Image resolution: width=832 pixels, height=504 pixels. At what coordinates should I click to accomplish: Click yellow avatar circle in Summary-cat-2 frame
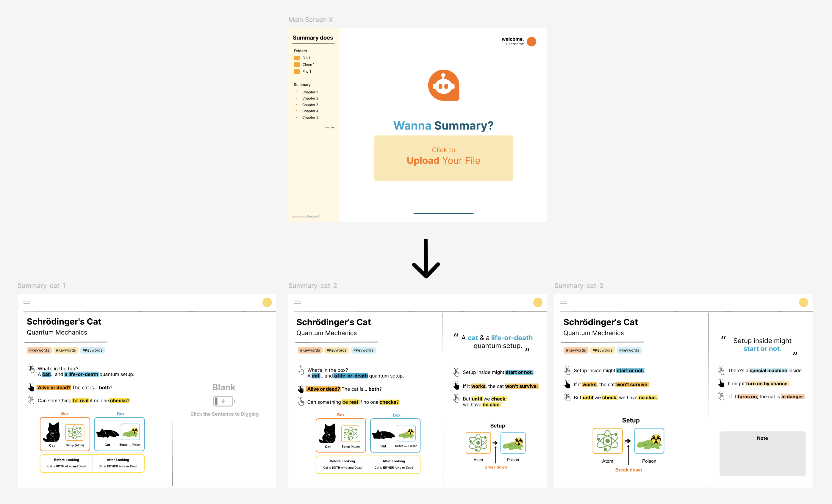coord(538,303)
